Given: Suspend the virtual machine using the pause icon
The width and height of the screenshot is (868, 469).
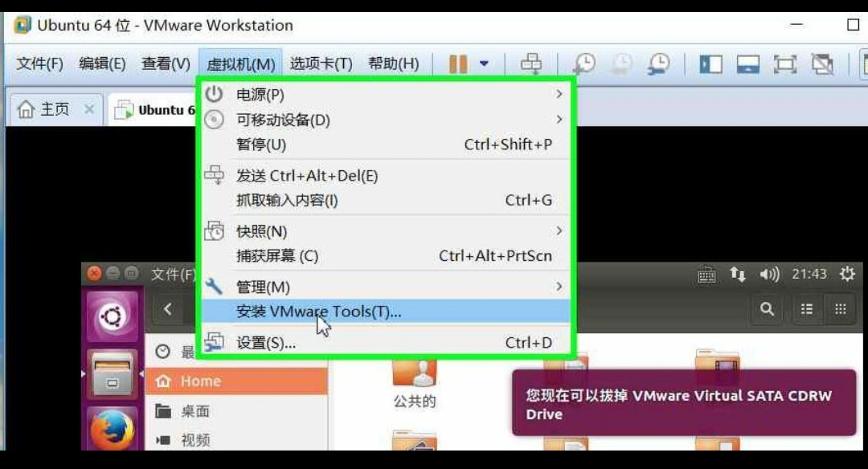Looking at the screenshot, I should point(458,62).
